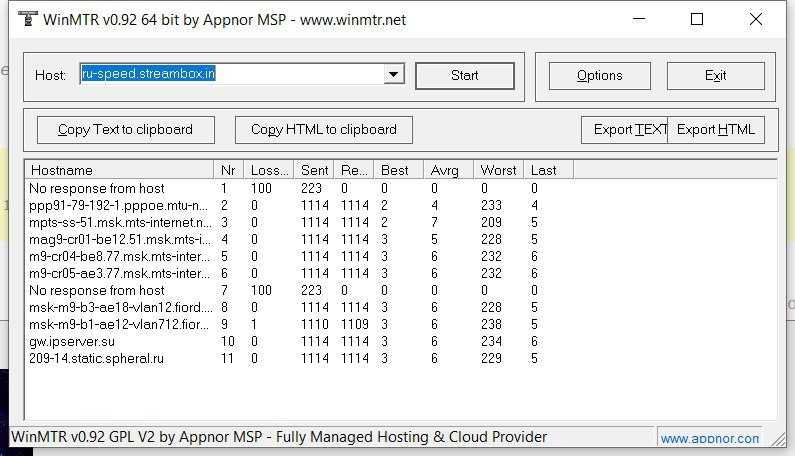
Task: Open the Options dialog
Action: point(600,76)
